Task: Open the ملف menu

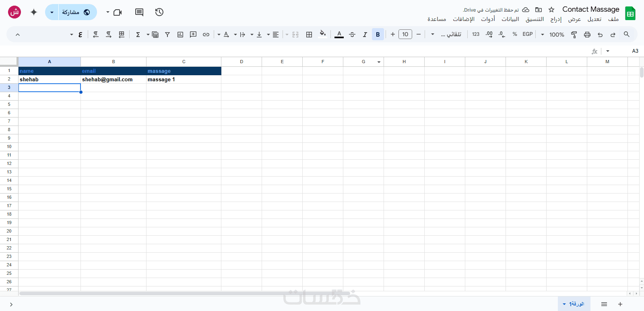Action: pyautogui.click(x=613, y=19)
